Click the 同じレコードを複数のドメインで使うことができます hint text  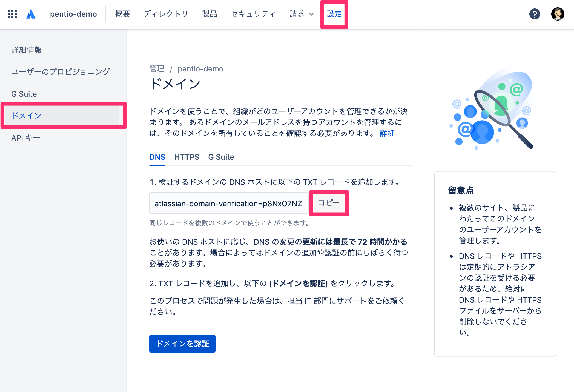[x=229, y=223]
